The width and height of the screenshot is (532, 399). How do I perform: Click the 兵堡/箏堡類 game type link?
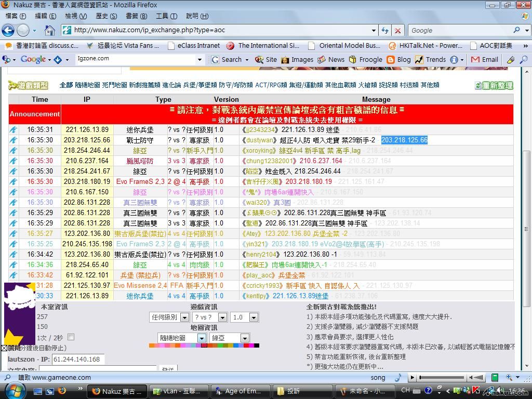pos(199,85)
